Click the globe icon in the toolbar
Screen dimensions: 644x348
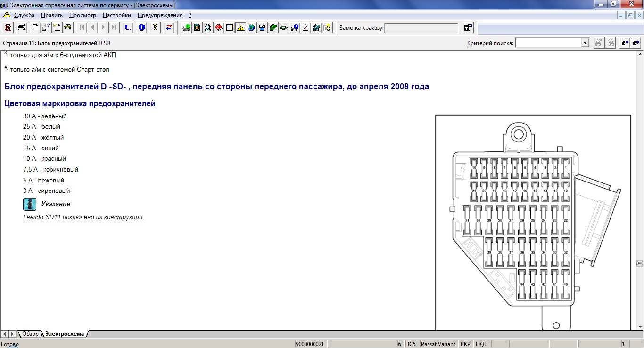point(251,28)
